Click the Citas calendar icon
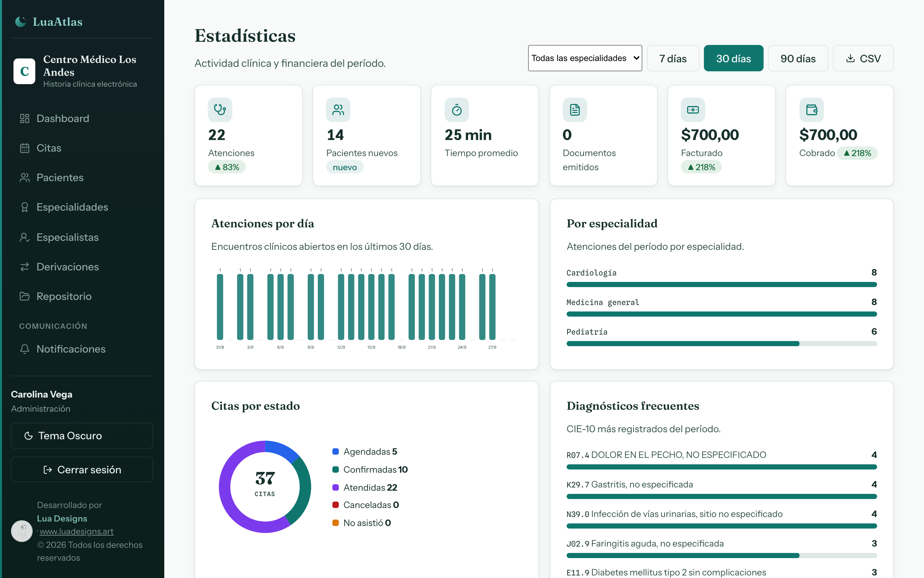The height and width of the screenshot is (578, 924). 25,148
